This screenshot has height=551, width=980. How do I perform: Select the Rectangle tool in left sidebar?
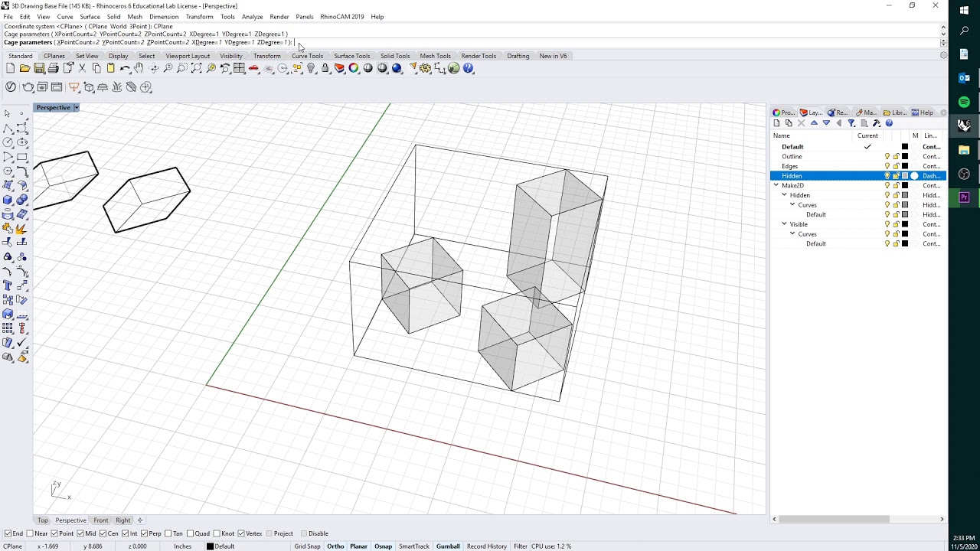point(22,157)
